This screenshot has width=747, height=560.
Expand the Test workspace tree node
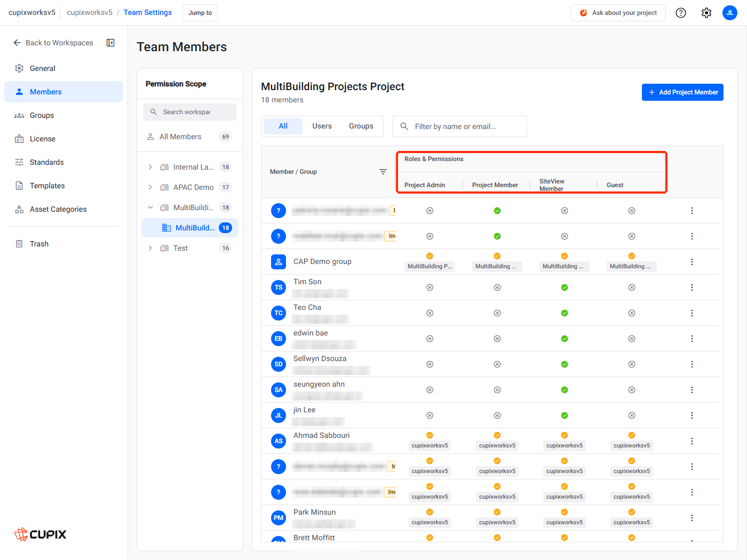click(150, 248)
